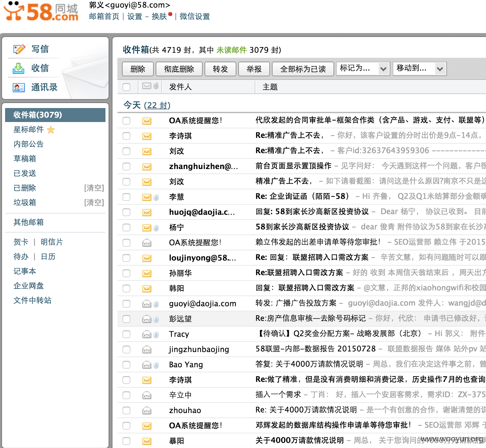Click 清空 next to 垃圾箱

click(94, 203)
